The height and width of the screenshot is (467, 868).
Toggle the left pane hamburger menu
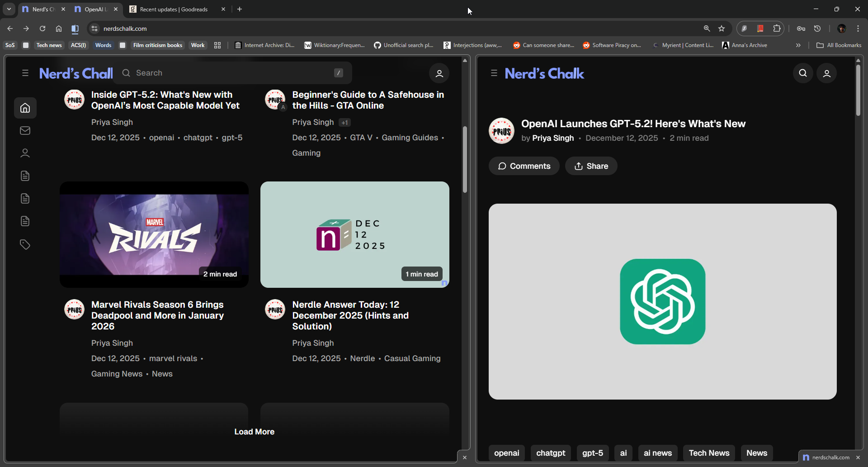coord(25,73)
